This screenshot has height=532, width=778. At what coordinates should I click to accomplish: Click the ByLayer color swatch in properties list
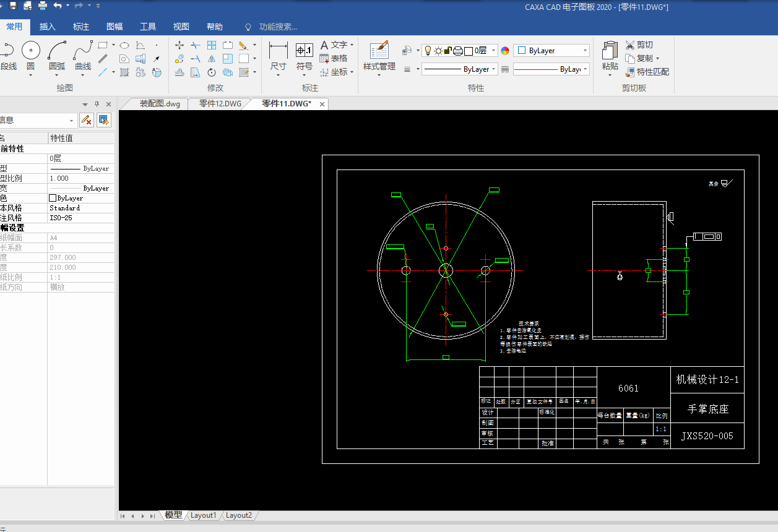tap(53, 198)
